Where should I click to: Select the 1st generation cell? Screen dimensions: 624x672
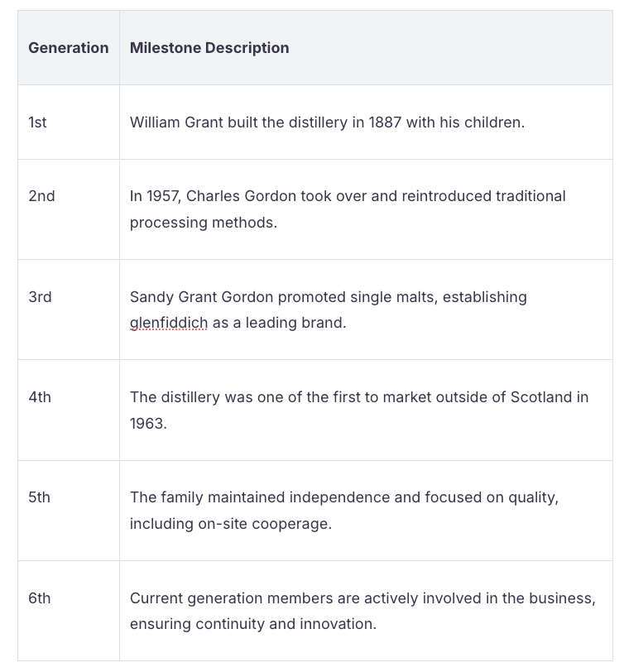pyautogui.click(x=38, y=122)
